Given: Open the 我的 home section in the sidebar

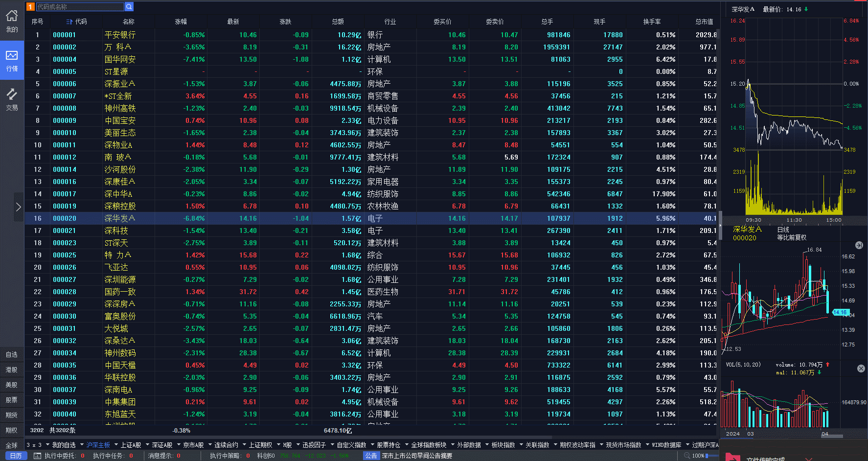Looking at the screenshot, I should pos(12,21).
